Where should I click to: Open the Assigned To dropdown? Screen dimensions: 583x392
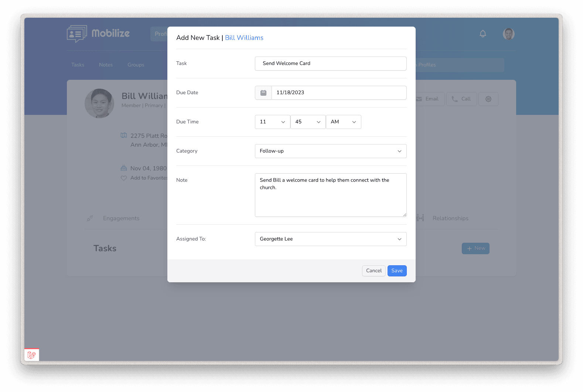click(x=330, y=239)
